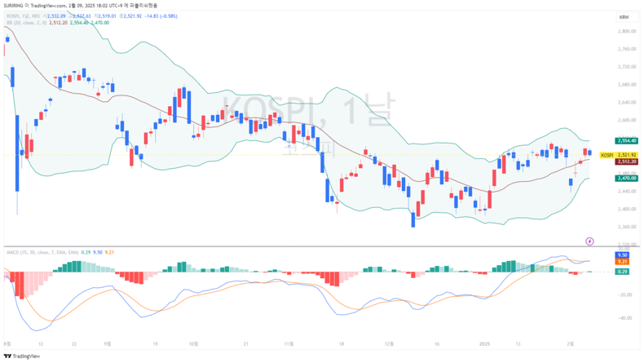Click the 12월 label on time axis

(389, 343)
